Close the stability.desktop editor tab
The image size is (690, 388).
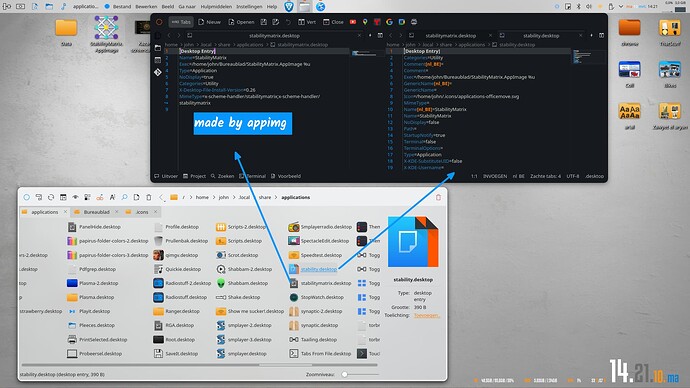(580, 36)
